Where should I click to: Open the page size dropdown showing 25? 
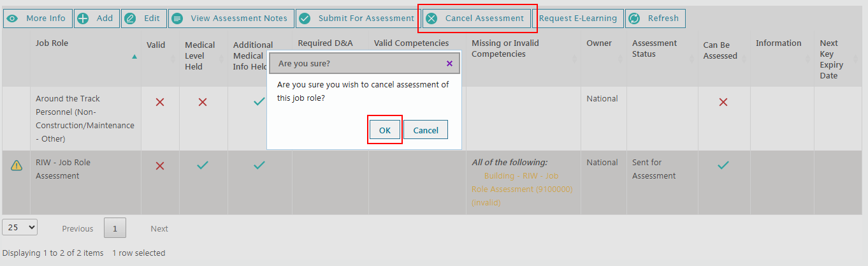tap(20, 227)
